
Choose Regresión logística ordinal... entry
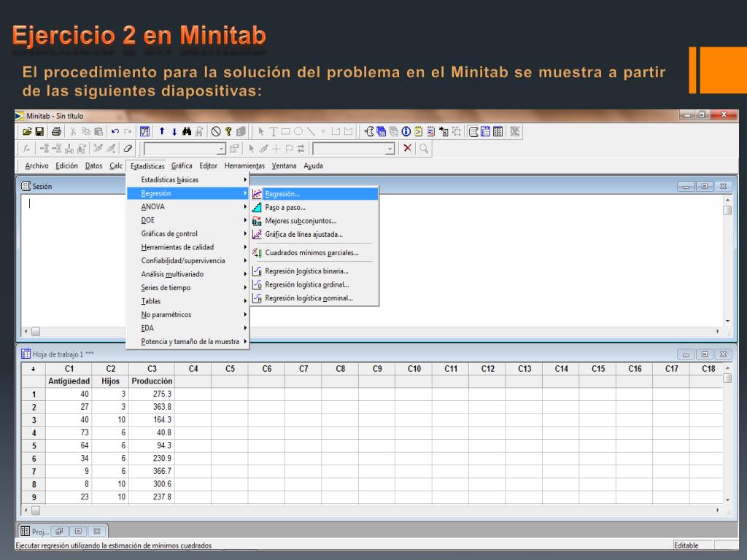click(314, 285)
